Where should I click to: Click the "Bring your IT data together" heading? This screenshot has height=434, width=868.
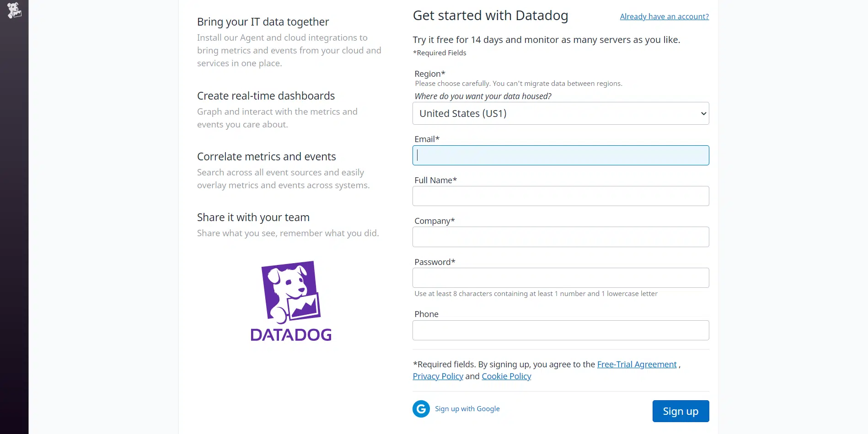pos(263,22)
